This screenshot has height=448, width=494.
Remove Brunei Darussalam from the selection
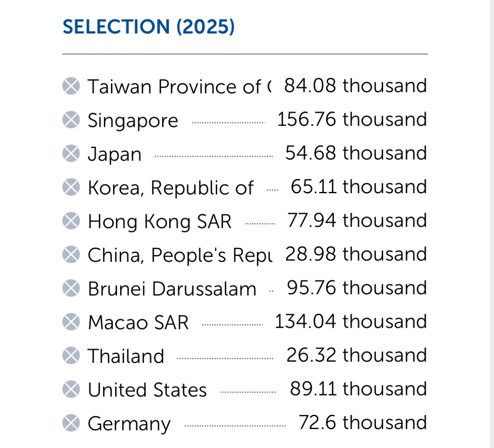click(x=71, y=288)
